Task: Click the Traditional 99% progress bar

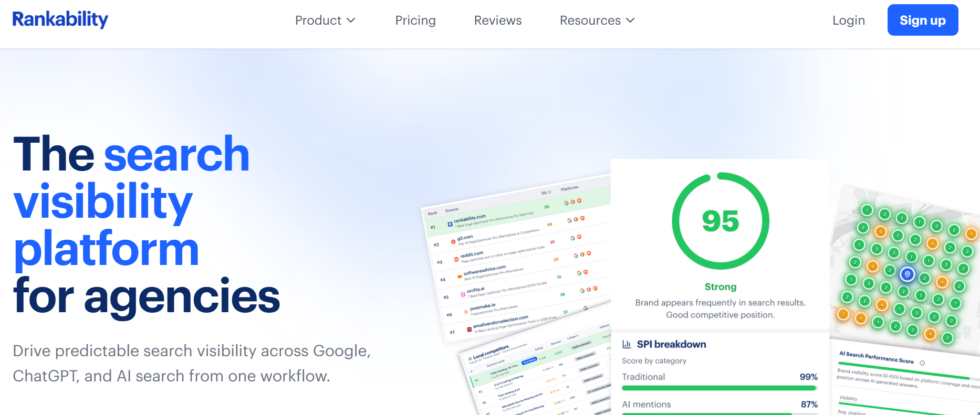Action: [x=720, y=388]
